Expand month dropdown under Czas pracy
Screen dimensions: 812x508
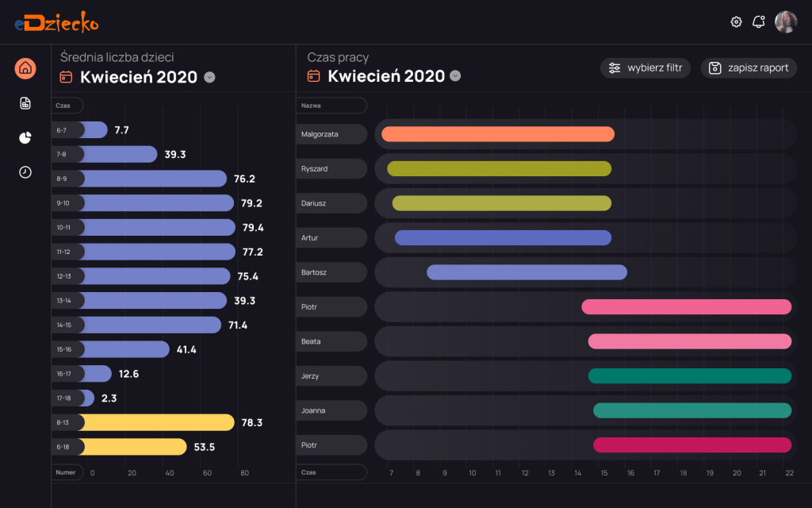(455, 76)
